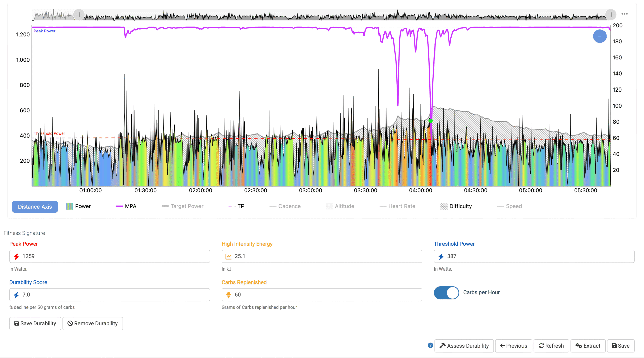Click the 'Threshold Power' label on the chart
This screenshot has height=358, width=644.
[50, 133]
